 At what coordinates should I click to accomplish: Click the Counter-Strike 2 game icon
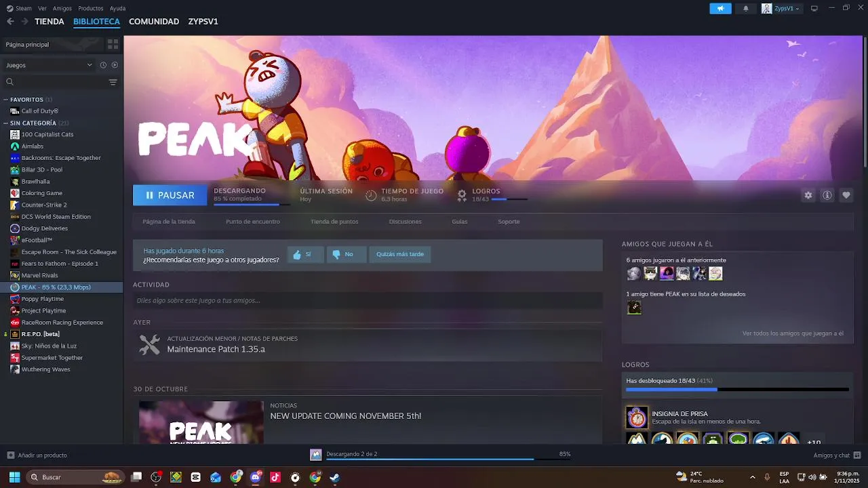(x=15, y=205)
